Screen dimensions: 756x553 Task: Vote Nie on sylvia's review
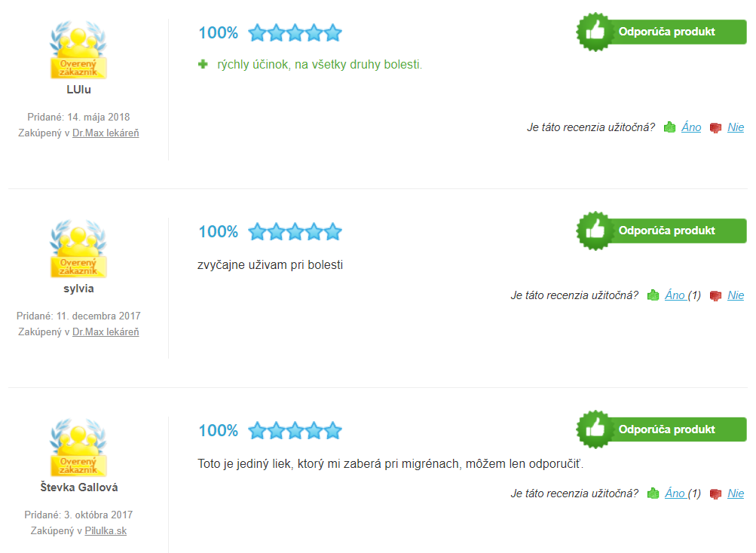point(735,295)
